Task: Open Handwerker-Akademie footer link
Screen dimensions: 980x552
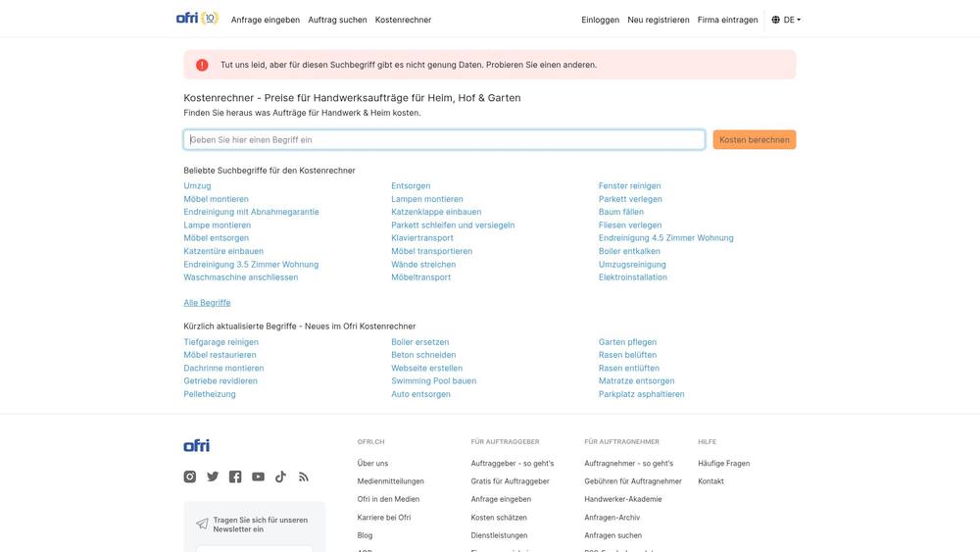Action: pyautogui.click(x=623, y=499)
